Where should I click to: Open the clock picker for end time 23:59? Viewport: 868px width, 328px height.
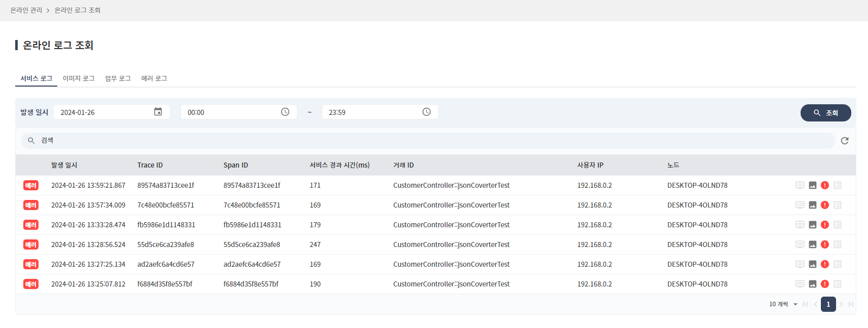(427, 112)
